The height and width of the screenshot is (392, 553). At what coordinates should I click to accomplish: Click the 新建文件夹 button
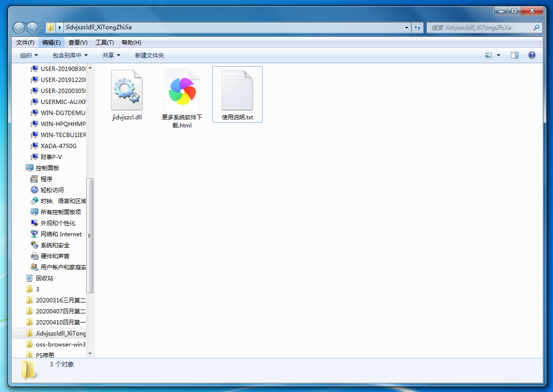pyautogui.click(x=149, y=56)
